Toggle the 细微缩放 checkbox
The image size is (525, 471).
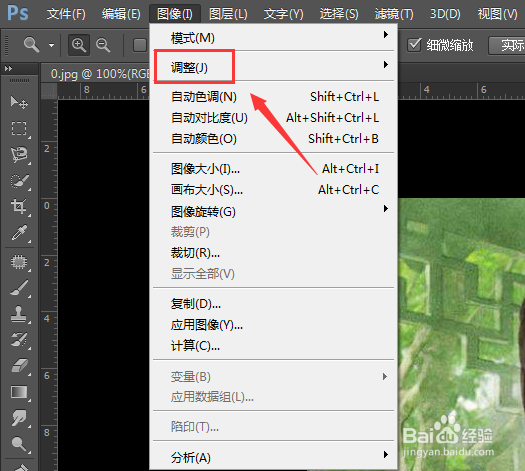click(414, 45)
